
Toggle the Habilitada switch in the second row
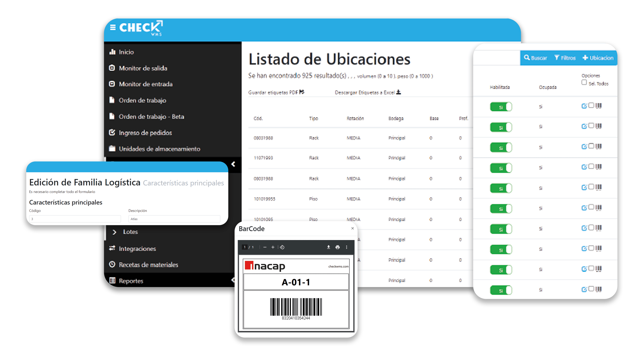pyautogui.click(x=501, y=127)
